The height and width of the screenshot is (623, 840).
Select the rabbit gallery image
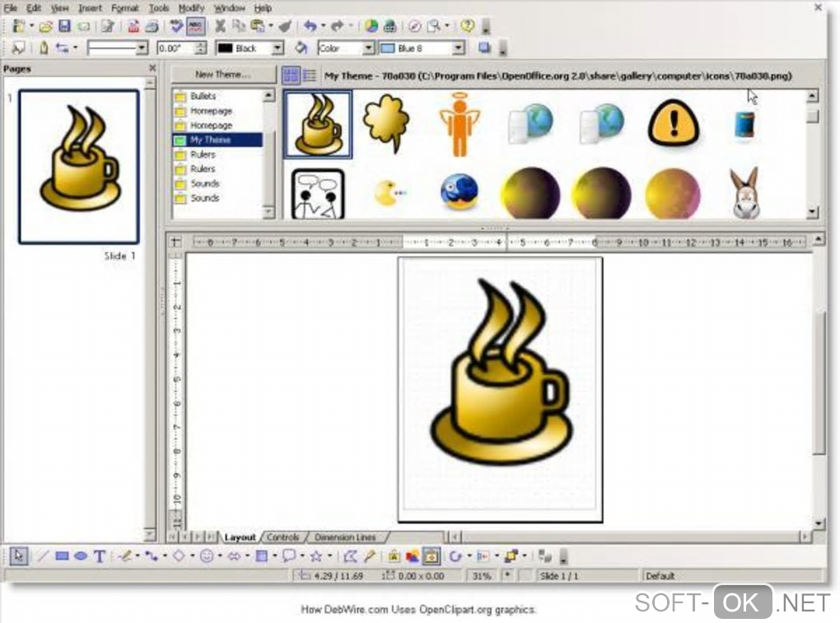pyautogui.click(x=746, y=193)
